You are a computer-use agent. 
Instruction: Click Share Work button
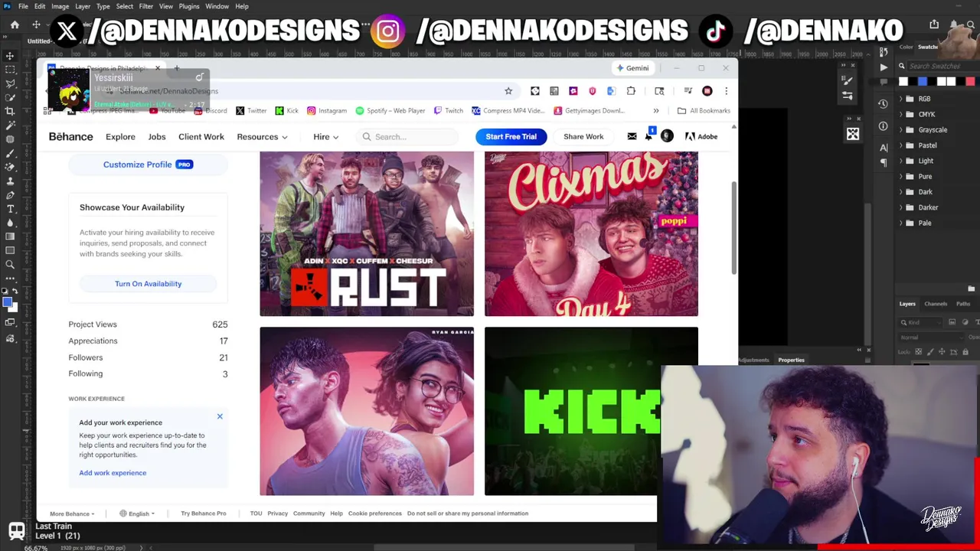tap(583, 136)
